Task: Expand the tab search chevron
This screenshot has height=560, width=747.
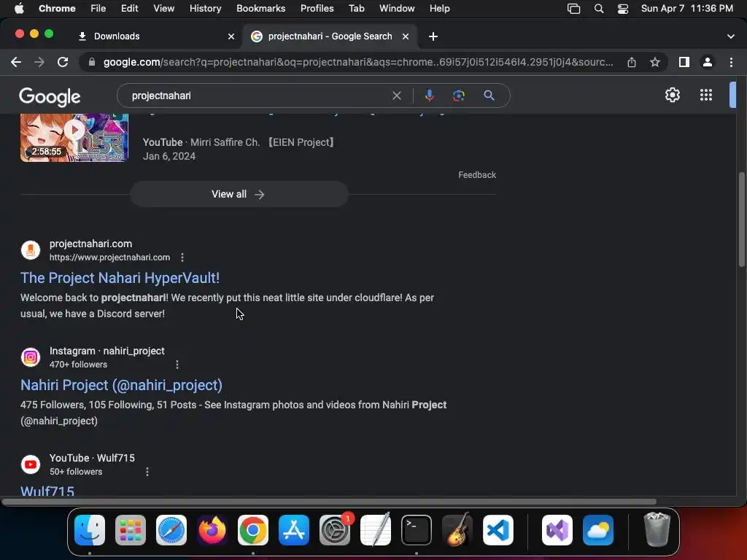Action: 731,36
